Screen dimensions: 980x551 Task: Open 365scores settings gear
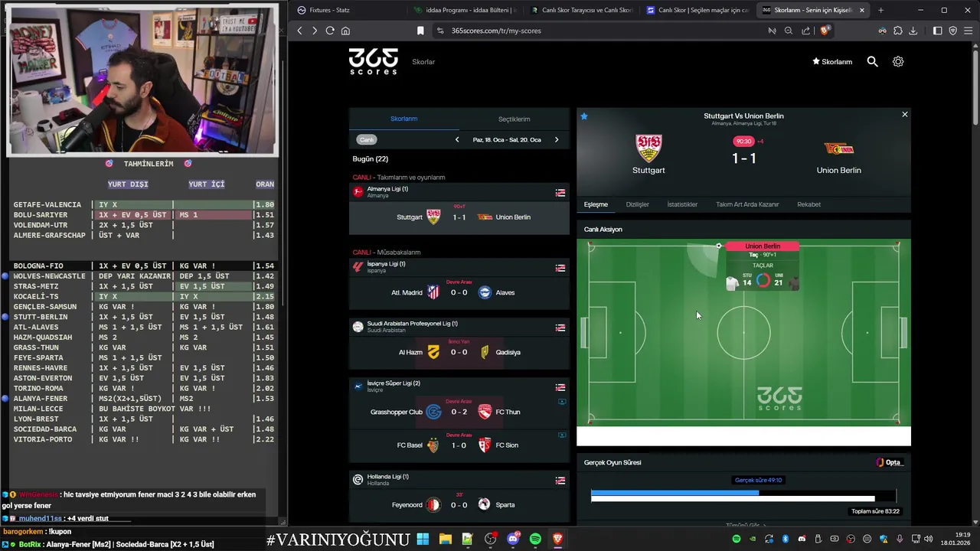pyautogui.click(x=898, y=61)
